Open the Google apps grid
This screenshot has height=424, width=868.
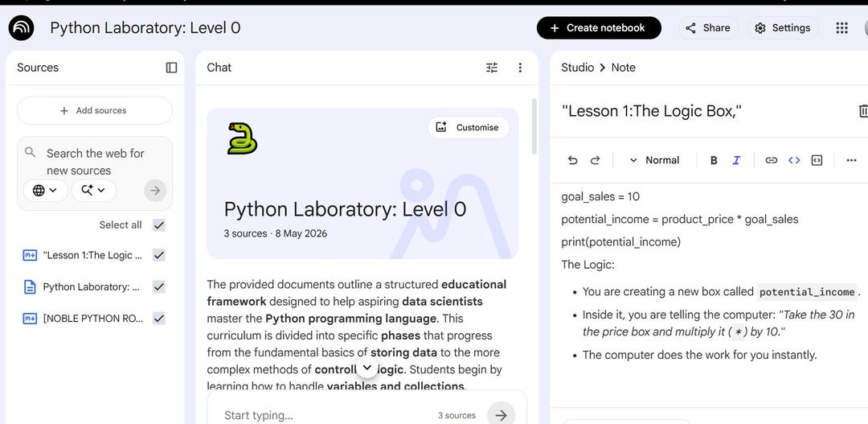(x=841, y=27)
